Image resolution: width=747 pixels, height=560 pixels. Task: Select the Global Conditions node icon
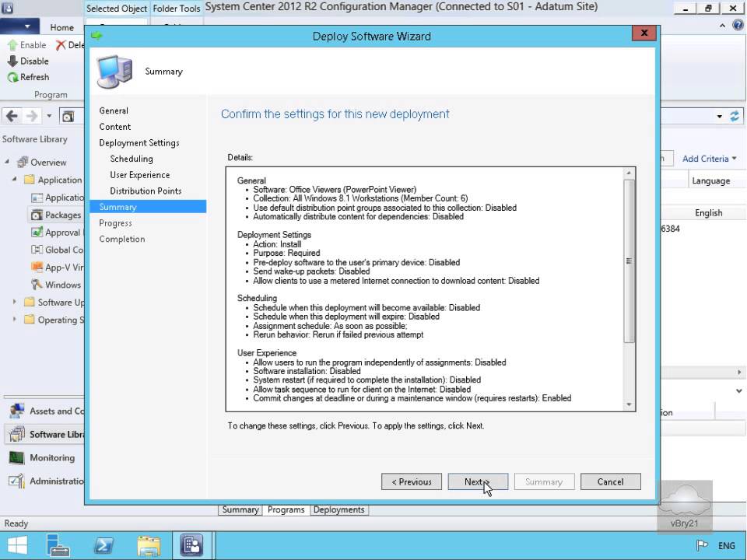point(37,250)
